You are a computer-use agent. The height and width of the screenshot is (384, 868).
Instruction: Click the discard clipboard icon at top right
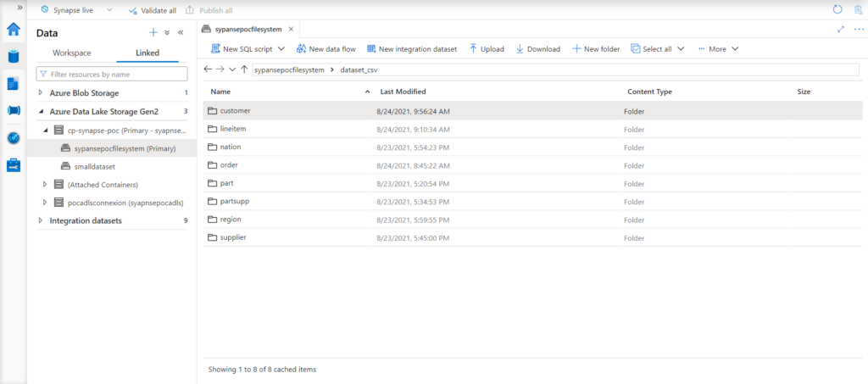click(x=858, y=9)
